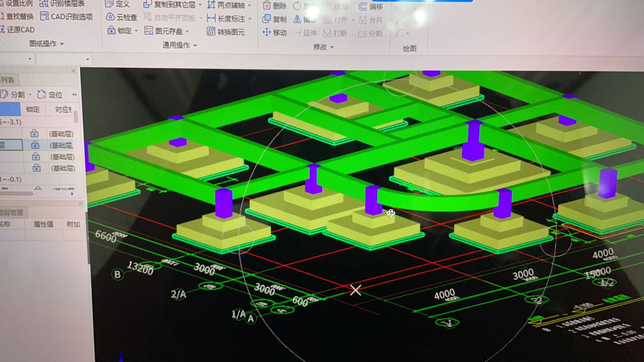The width and height of the screenshot is (644, 362).
Task: Toggle lock on highlighted (基础层 row
Action: 35,145
